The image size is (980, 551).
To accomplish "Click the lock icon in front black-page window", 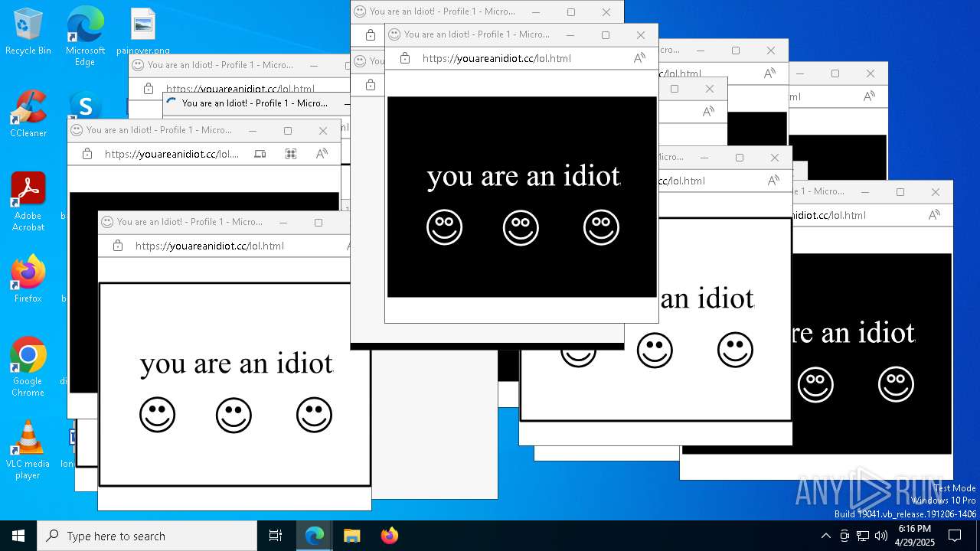I will (405, 58).
